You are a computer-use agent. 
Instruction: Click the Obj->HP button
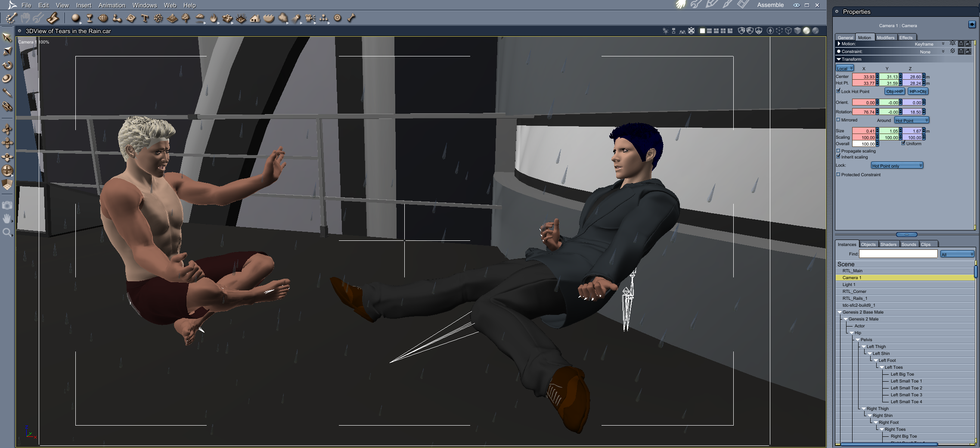[895, 91]
